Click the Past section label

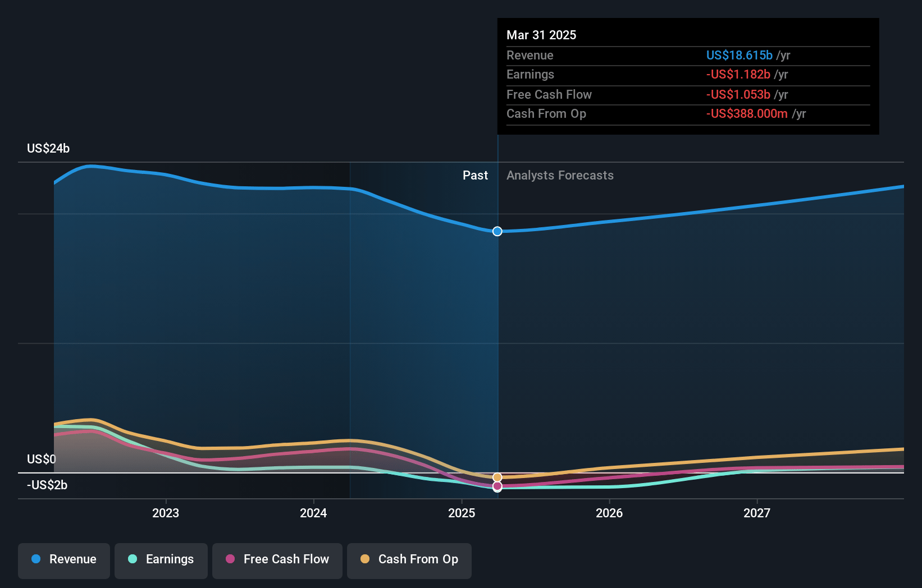475,175
